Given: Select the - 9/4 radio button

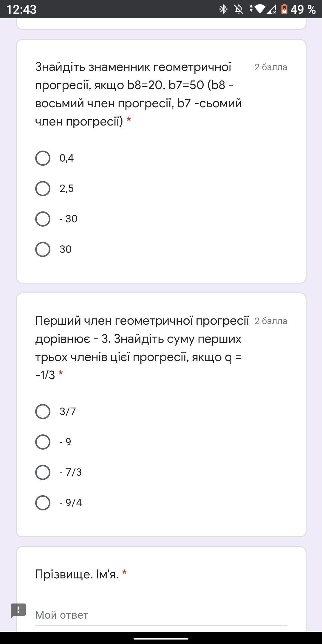Looking at the screenshot, I should (43, 503).
